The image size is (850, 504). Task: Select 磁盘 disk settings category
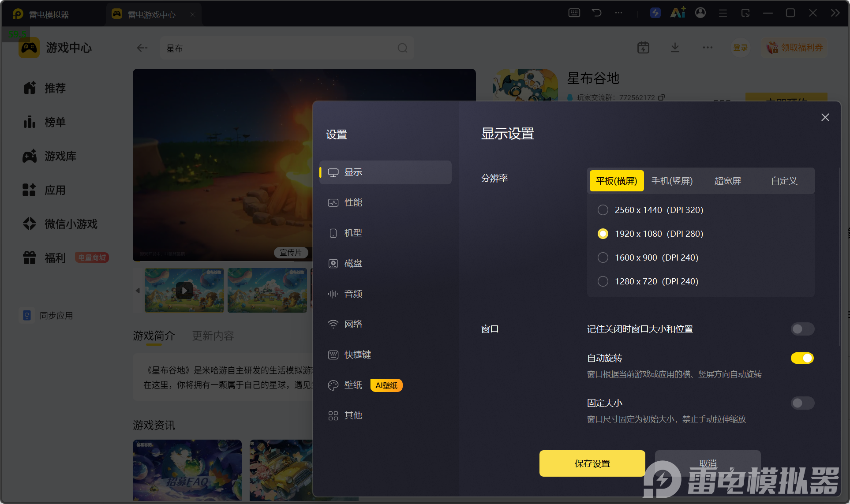(x=386, y=264)
